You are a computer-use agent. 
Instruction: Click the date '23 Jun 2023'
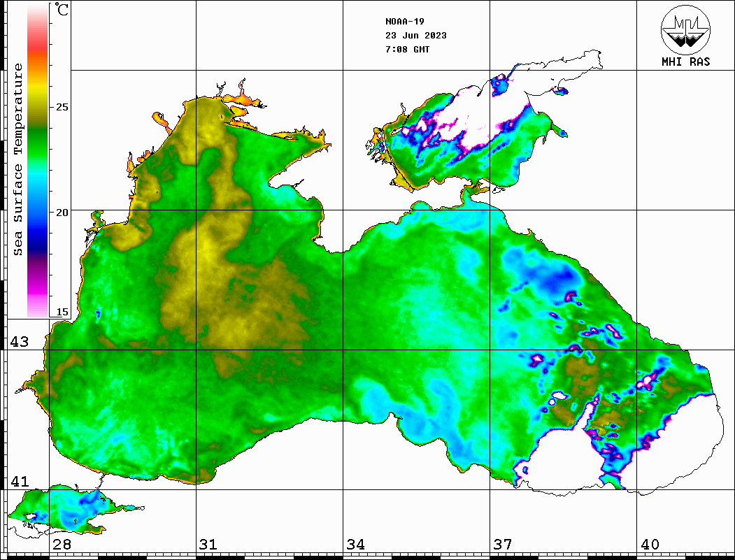(416, 36)
